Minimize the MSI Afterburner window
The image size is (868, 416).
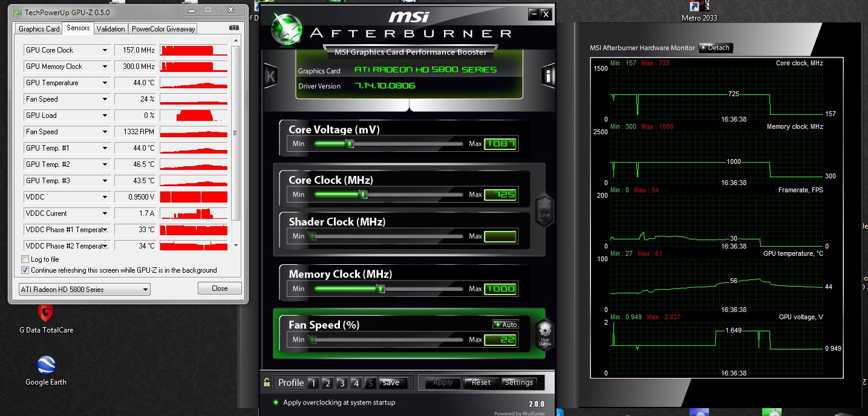(534, 14)
